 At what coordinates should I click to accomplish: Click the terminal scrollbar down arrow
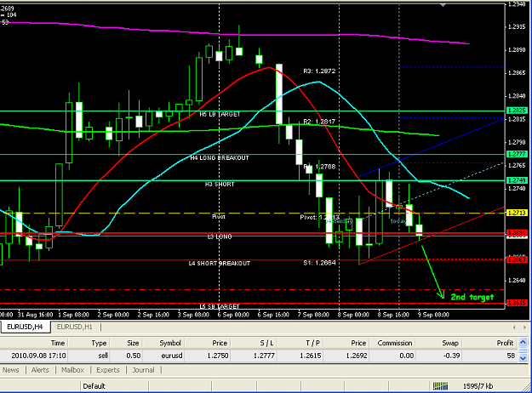(x=523, y=358)
